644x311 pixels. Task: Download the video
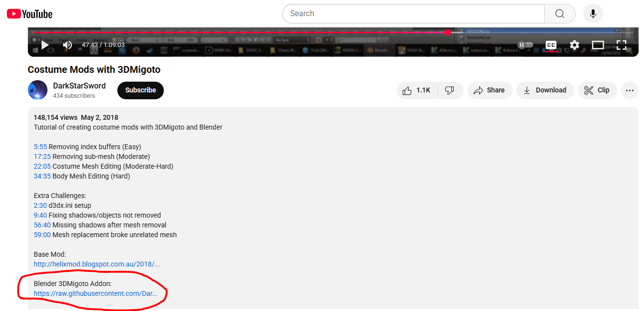pyautogui.click(x=545, y=90)
